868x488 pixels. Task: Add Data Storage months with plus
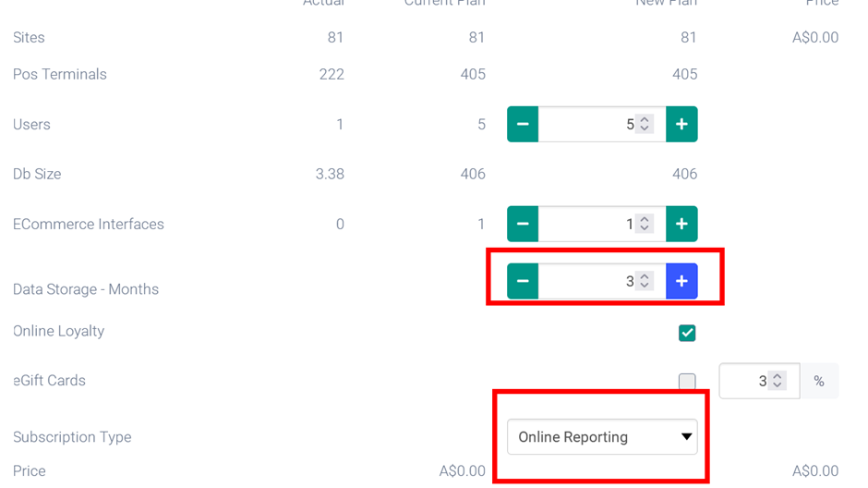pyautogui.click(x=681, y=282)
